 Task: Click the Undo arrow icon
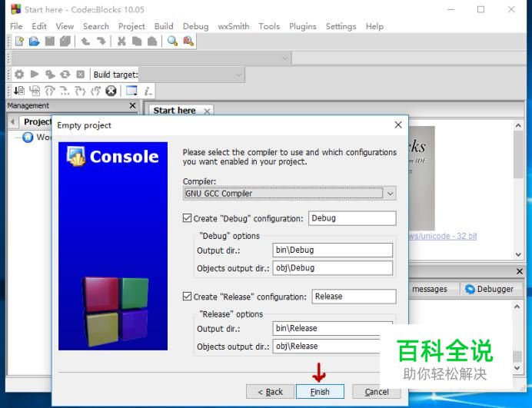[85, 41]
